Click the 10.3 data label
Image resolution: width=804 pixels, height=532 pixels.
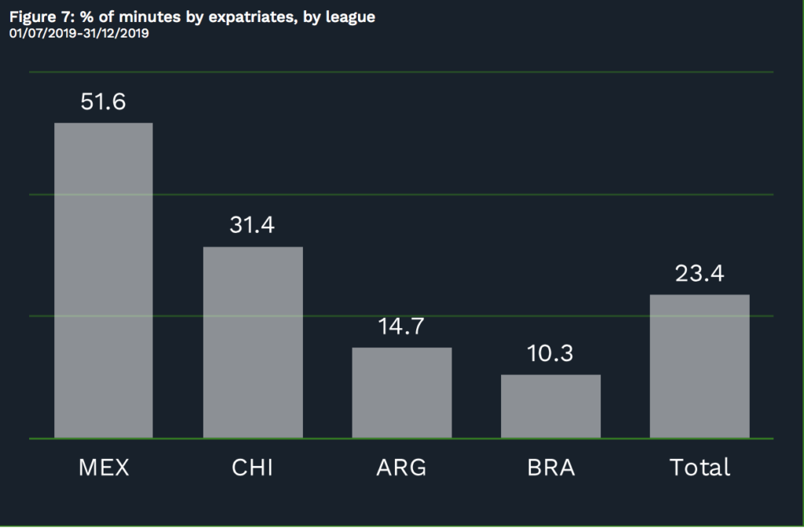tap(550, 353)
